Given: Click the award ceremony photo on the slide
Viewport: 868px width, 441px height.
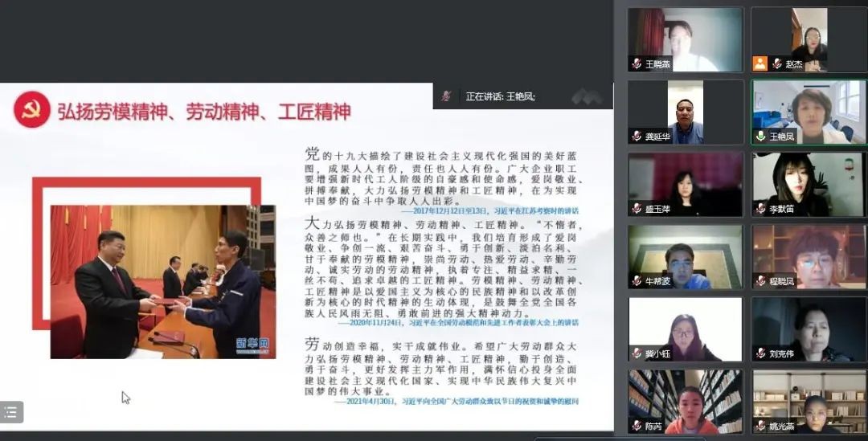Looking at the screenshot, I should coord(162,281).
